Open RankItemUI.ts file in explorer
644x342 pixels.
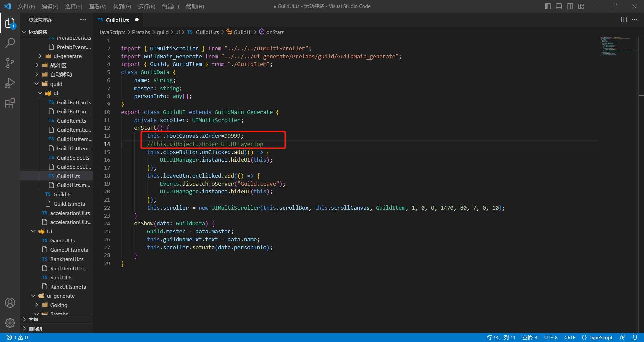[56, 259]
